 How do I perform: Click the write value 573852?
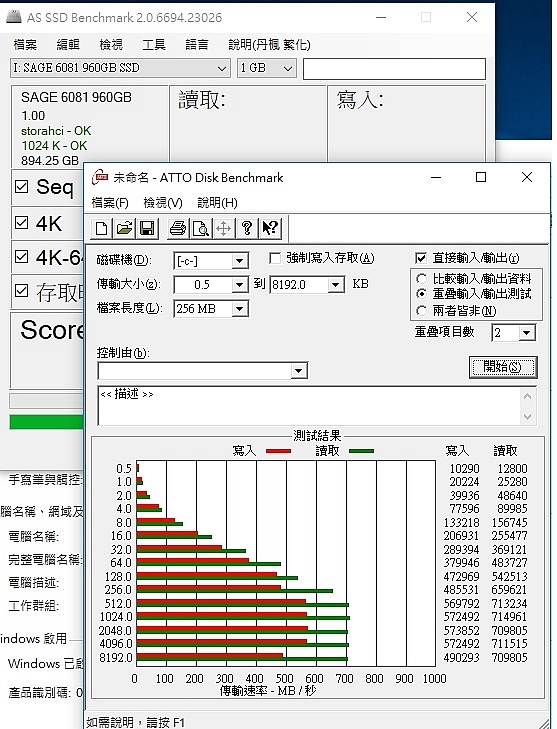461,630
